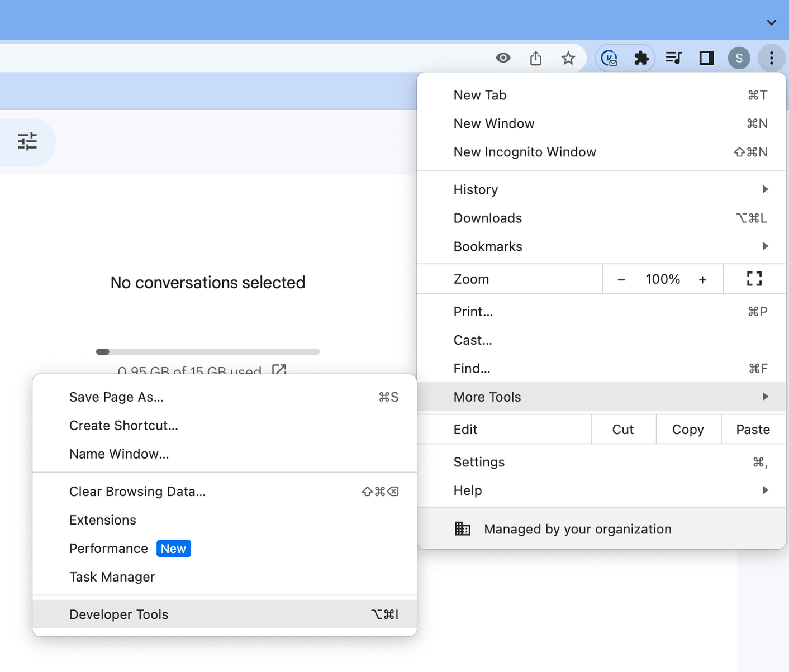Screen dimensions: 789x672
Task: Click the pinned mail extension icon
Action: click(x=609, y=58)
